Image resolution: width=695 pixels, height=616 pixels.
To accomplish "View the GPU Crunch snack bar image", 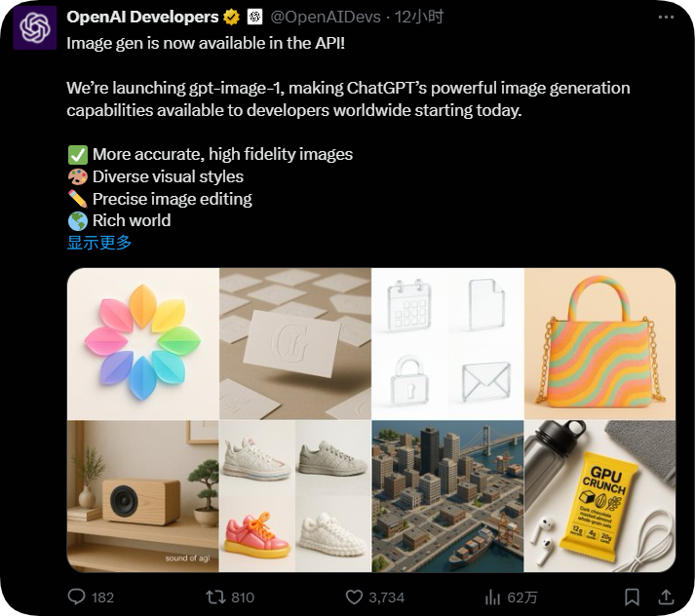I will [599, 496].
